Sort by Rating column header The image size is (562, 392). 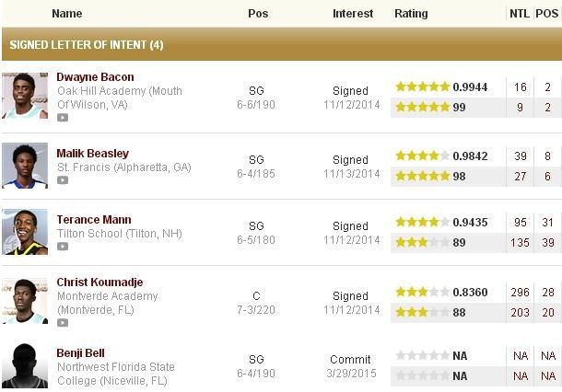click(x=411, y=14)
